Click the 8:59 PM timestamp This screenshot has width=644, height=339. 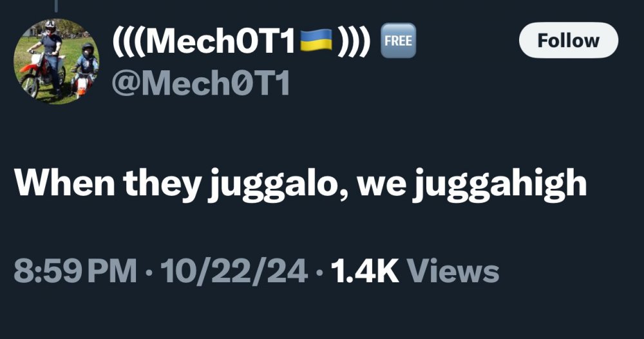pos(75,271)
